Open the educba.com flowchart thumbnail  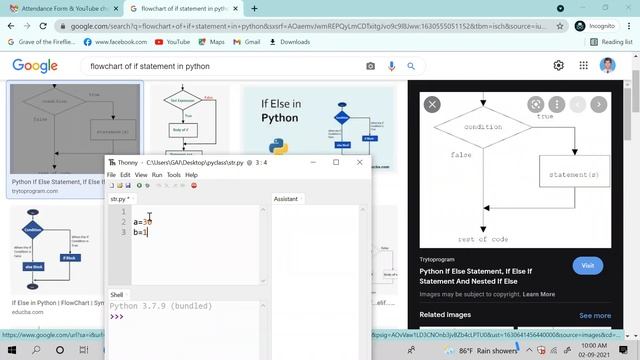coord(57,250)
